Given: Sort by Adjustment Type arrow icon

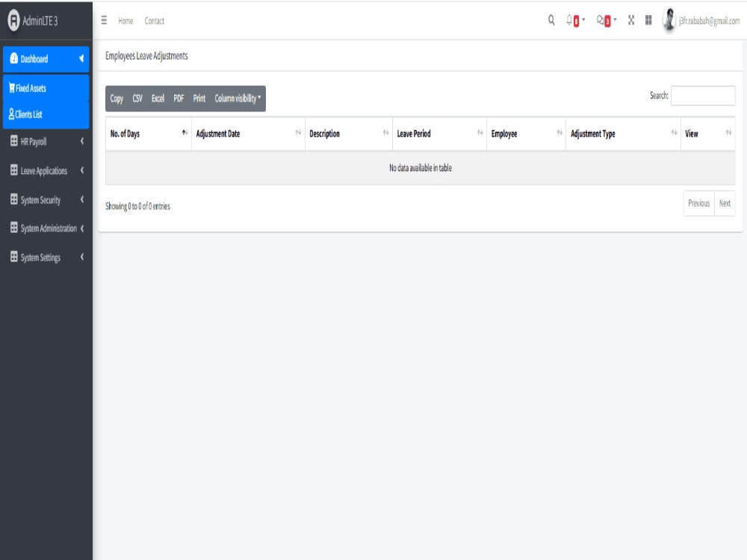Looking at the screenshot, I should coord(674,132).
